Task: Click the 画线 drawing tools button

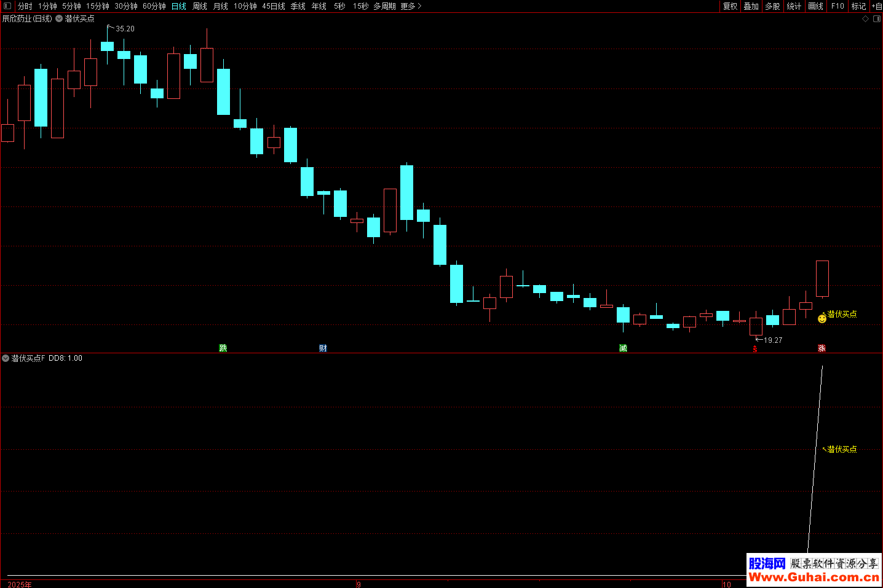Action: (815, 6)
